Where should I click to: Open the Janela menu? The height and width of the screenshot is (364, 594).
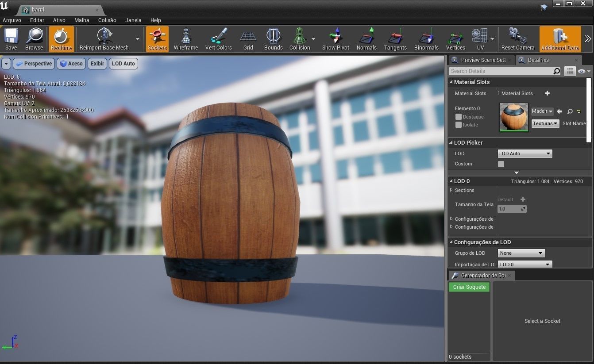(133, 20)
